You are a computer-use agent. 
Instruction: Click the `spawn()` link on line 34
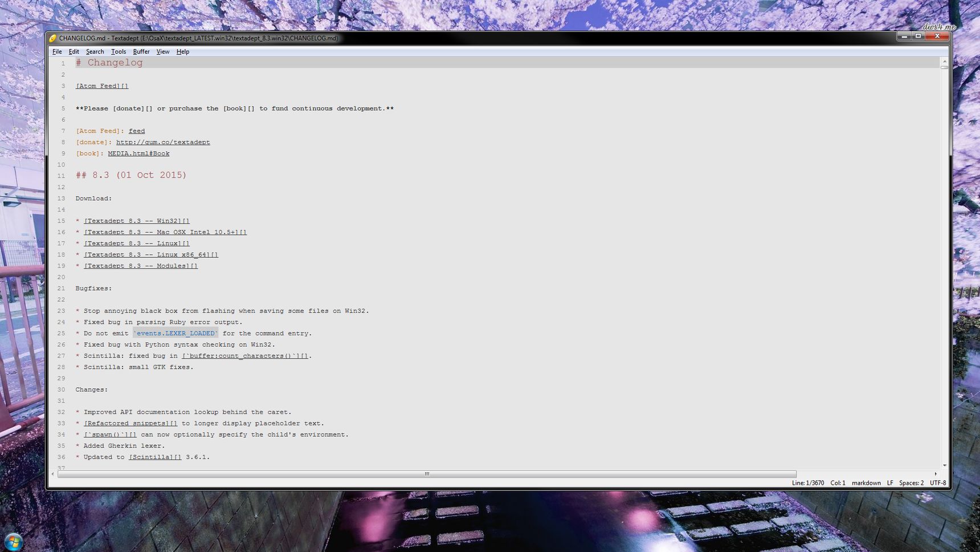pos(110,435)
